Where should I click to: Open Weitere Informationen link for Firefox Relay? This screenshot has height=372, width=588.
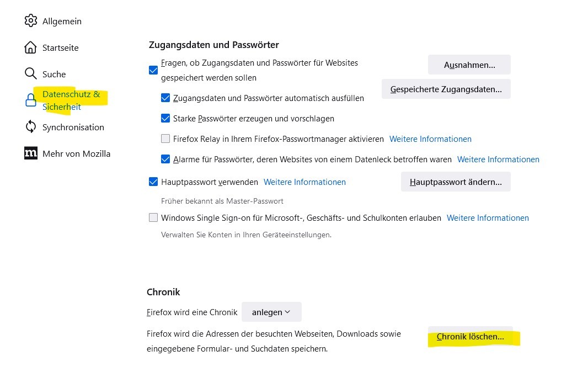430,139
